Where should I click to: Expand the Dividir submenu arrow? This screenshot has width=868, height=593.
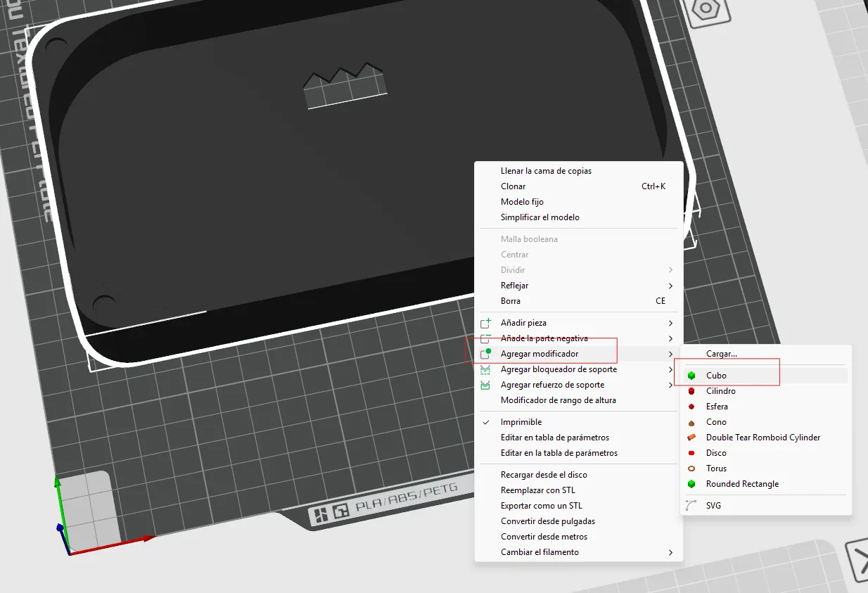pyautogui.click(x=670, y=270)
